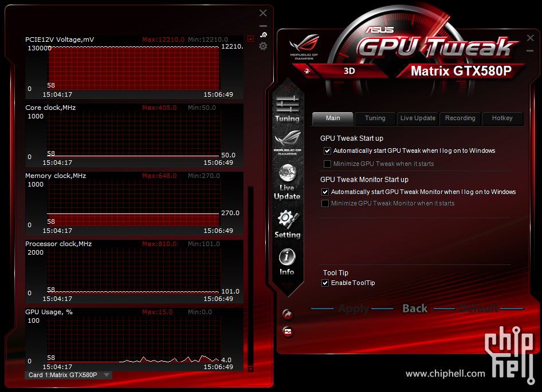
Task: Click the "Min:101.0" processor clock value
Action: pos(204,244)
